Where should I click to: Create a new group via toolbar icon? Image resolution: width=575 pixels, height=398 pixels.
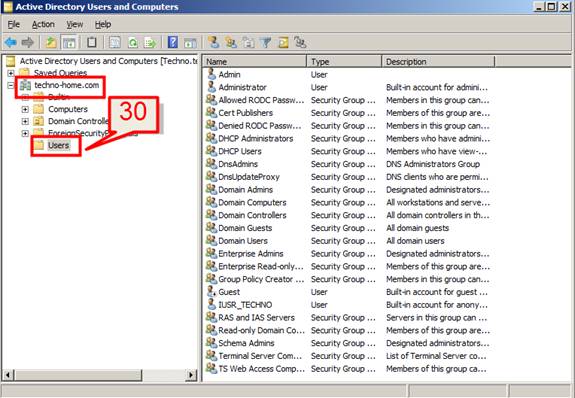tap(231, 43)
